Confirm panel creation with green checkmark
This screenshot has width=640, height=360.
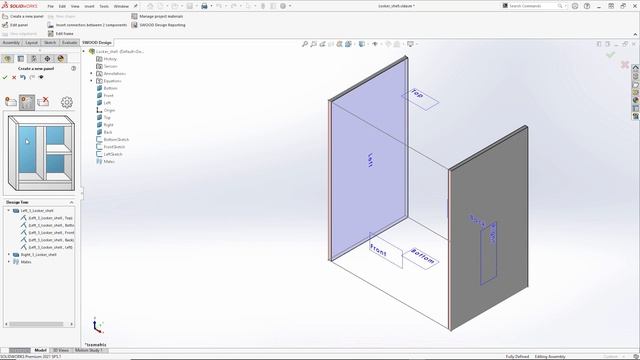(x=5, y=77)
